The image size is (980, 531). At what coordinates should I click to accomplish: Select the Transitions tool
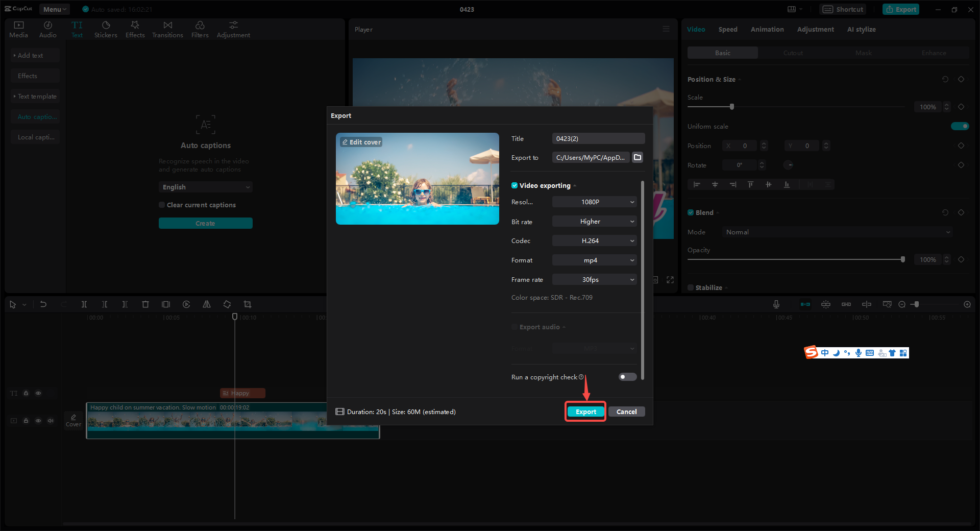click(167, 29)
